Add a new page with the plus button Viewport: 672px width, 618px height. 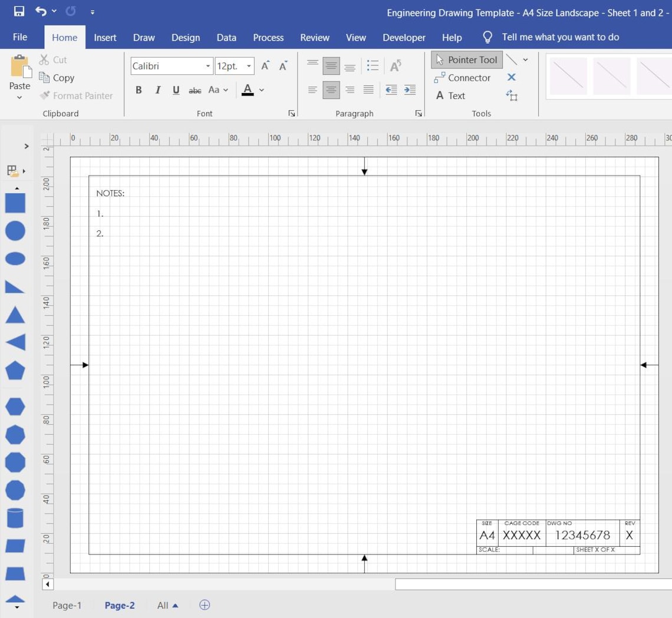(x=204, y=605)
